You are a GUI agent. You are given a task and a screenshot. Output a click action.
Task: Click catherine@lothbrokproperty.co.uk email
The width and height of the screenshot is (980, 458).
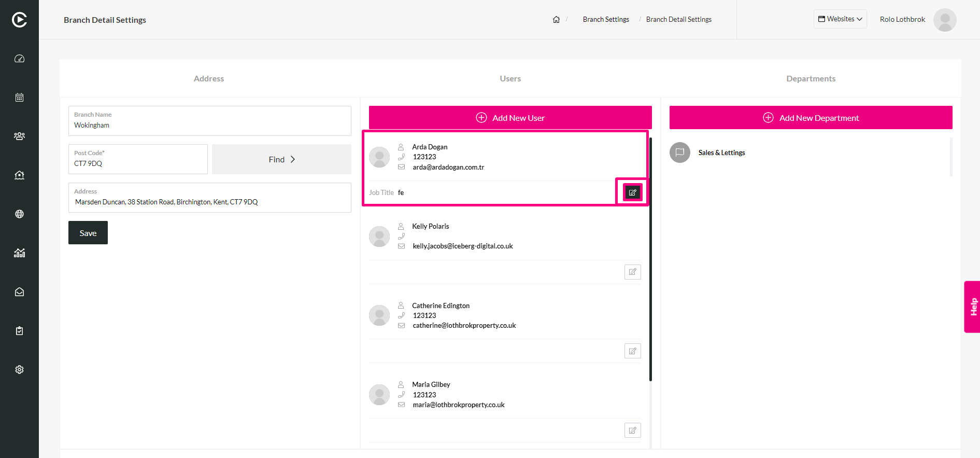(x=464, y=326)
